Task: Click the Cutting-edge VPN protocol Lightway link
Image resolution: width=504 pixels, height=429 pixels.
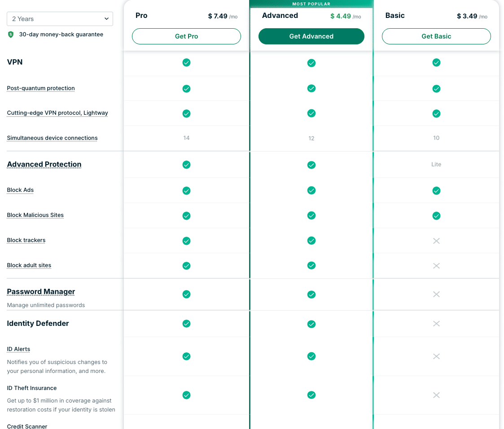Action: click(57, 113)
